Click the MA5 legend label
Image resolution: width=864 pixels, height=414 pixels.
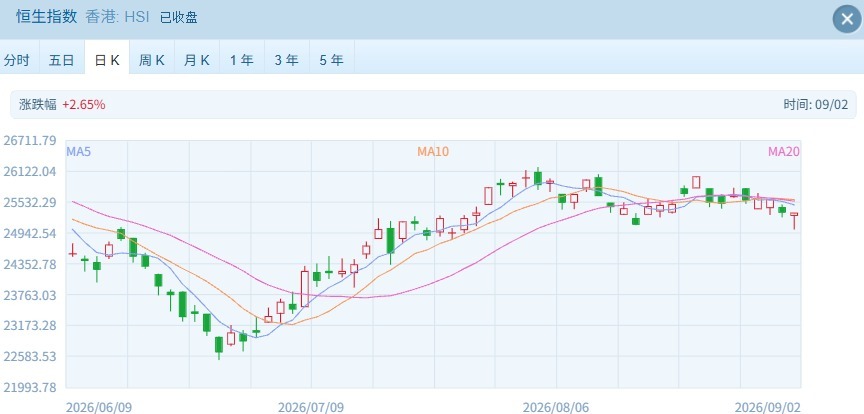point(78,151)
